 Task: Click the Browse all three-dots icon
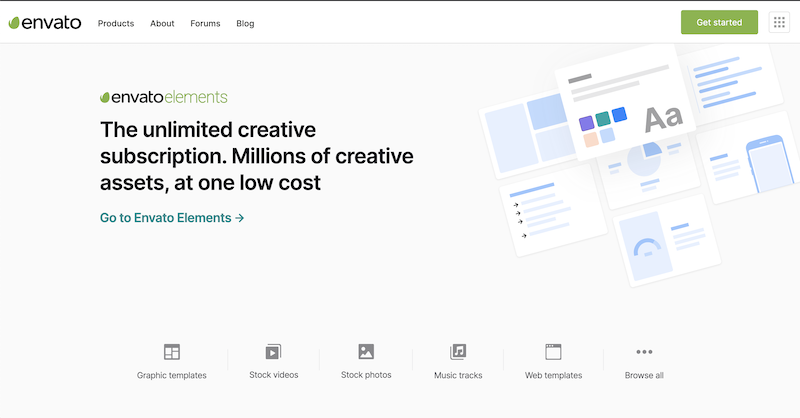point(644,352)
